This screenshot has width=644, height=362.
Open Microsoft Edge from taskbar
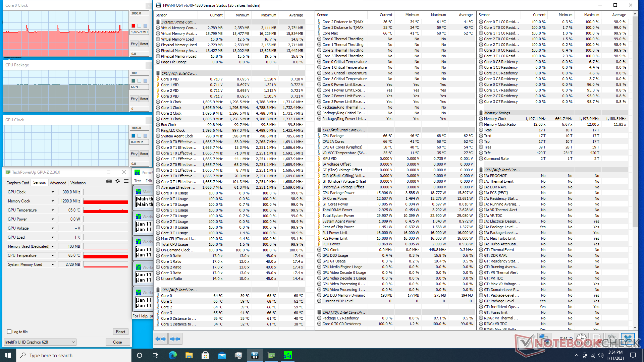[172, 355]
